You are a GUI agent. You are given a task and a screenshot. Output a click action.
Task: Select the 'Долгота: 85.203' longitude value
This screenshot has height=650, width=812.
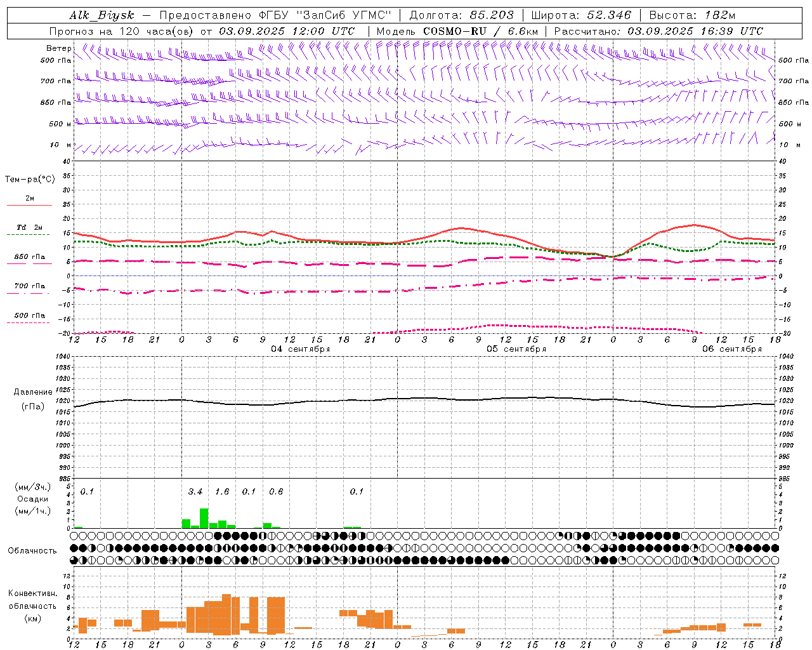coord(461,15)
